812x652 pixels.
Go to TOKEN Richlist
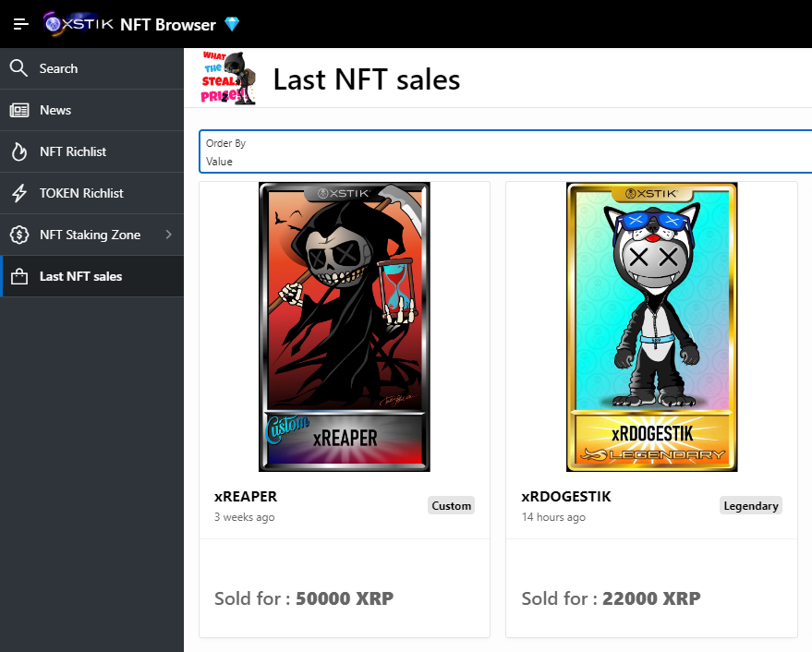(91, 193)
